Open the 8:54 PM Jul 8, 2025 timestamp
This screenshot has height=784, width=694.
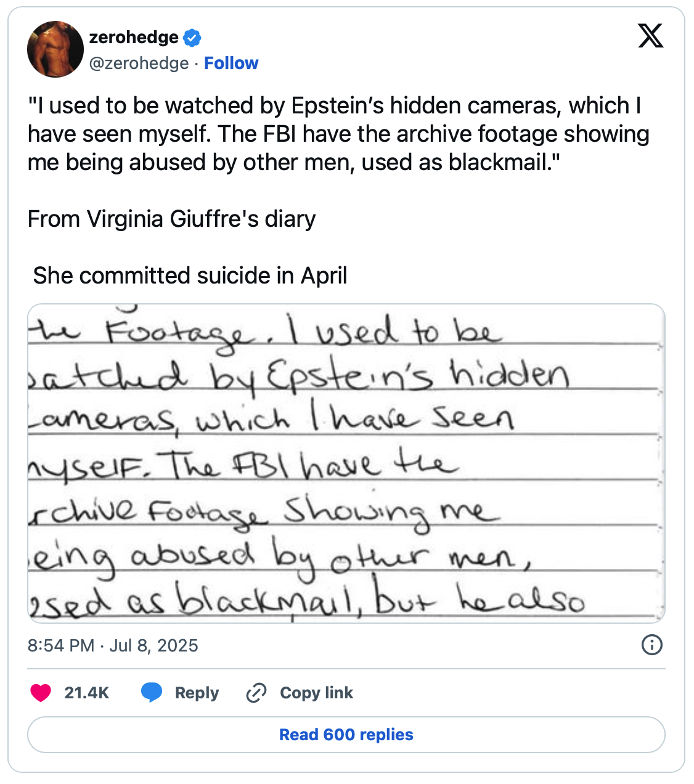click(113, 645)
